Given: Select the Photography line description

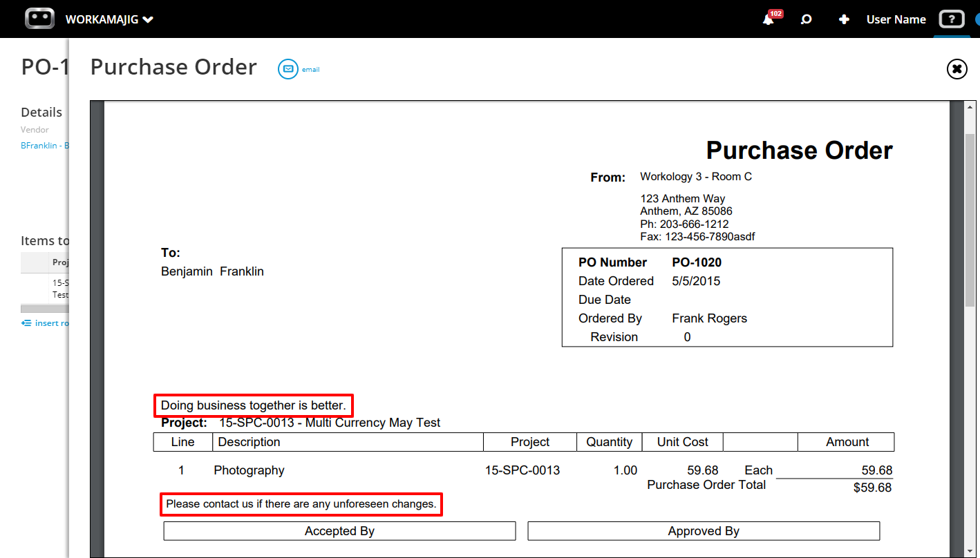Looking at the screenshot, I should point(249,470).
